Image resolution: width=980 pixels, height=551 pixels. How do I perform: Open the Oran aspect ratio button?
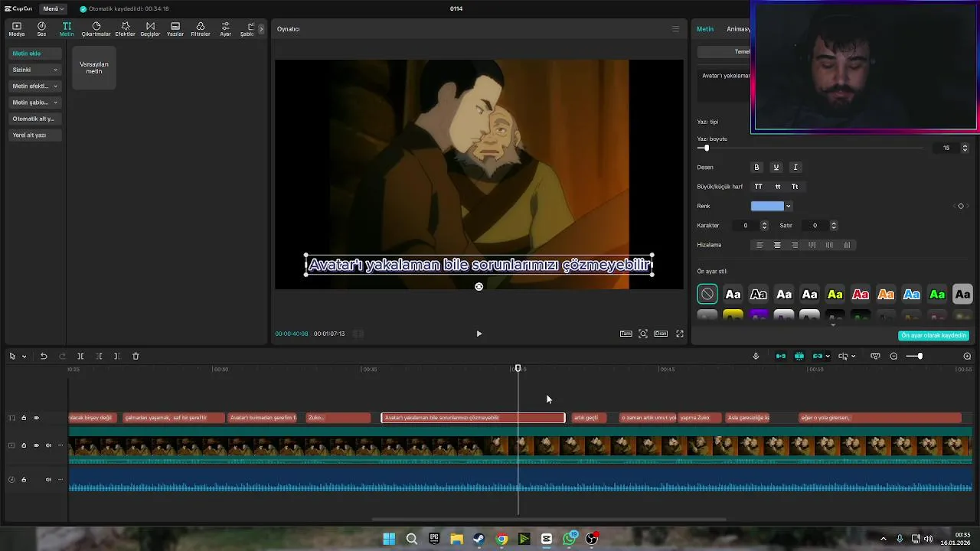click(x=661, y=334)
